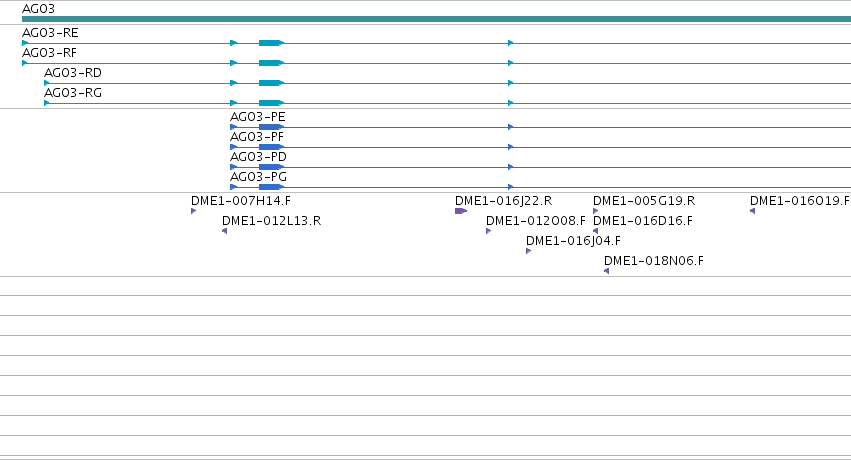
Task: Click the start arrow of AGO3-RG transcript
Action: coord(47,103)
